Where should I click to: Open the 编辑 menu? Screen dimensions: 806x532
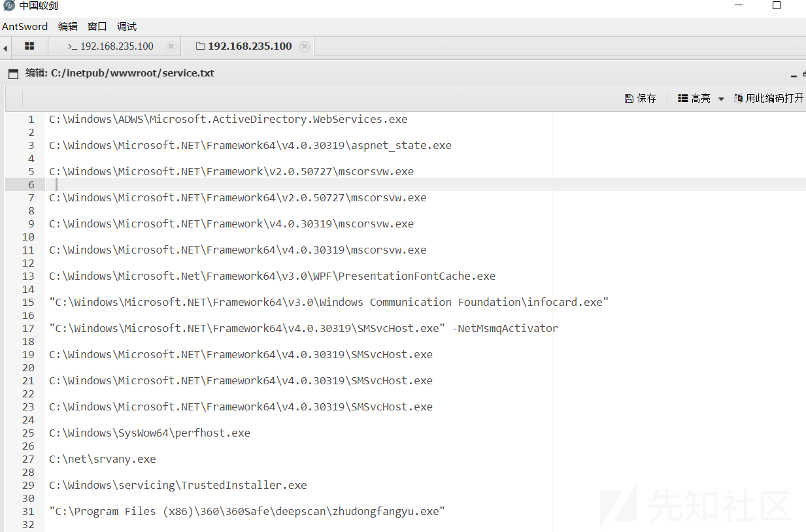pos(68,27)
